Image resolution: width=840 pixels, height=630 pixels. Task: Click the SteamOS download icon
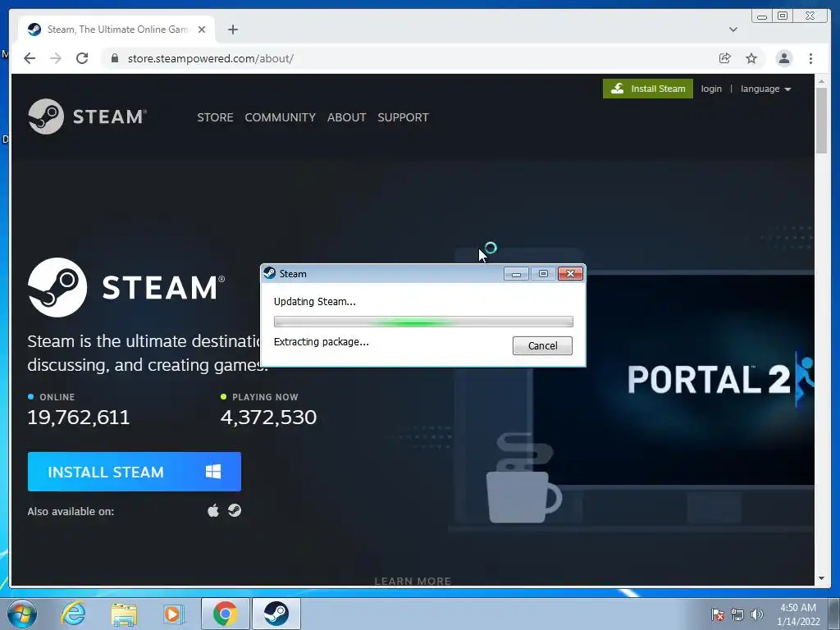[235, 510]
